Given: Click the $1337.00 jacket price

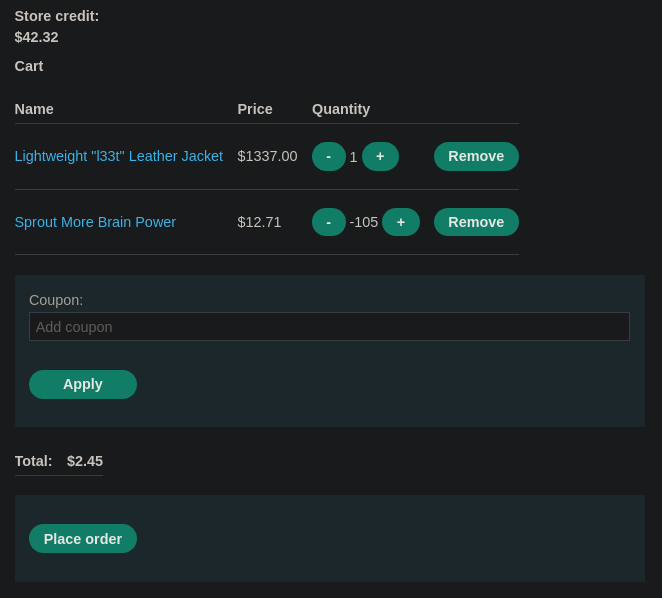Looking at the screenshot, I should coord(267,156).
